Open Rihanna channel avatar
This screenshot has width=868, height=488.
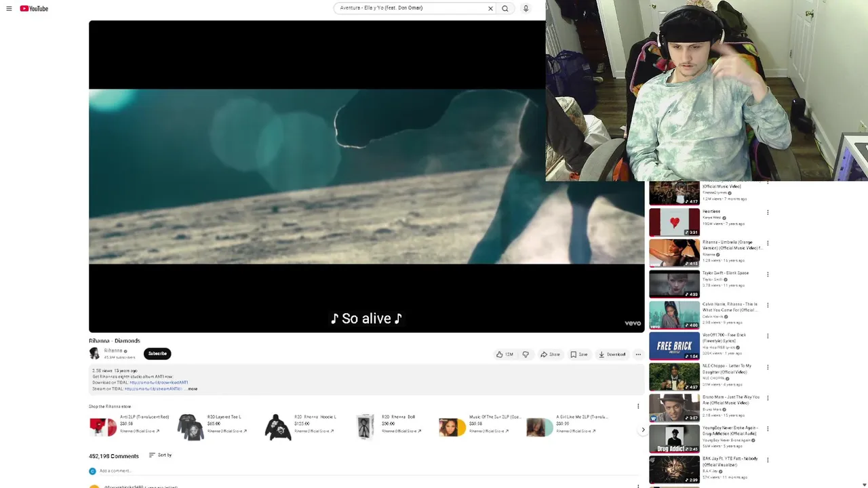coord(94,353)
